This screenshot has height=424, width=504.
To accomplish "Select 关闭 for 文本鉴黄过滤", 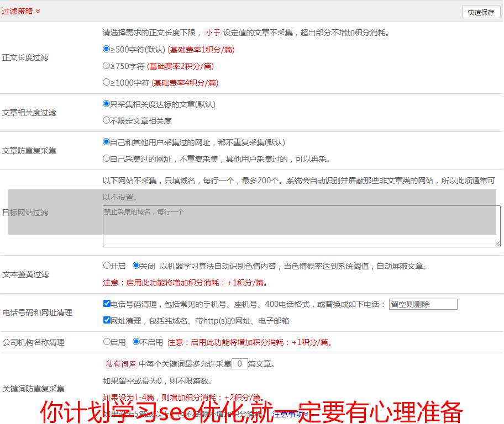I will [136, 266].
